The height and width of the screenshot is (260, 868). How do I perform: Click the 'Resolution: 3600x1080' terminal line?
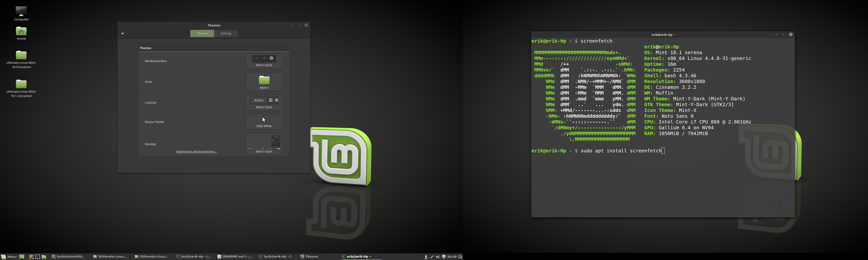(675, 82)
